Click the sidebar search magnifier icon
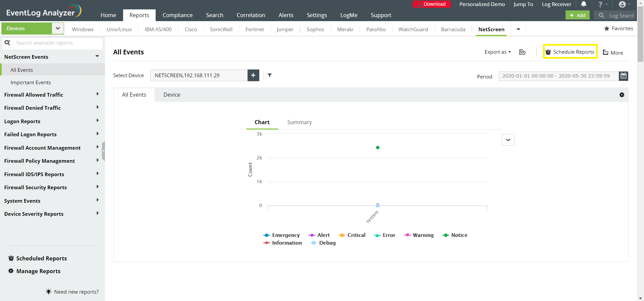644x301 pixels. pyautogui.click(x=7, y=43)
